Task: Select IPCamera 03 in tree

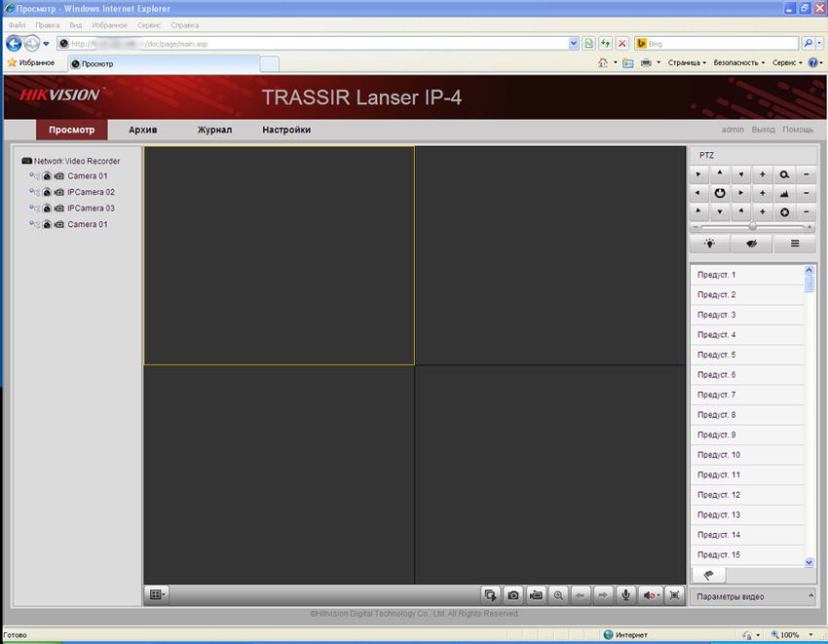Action: [91, 208]
